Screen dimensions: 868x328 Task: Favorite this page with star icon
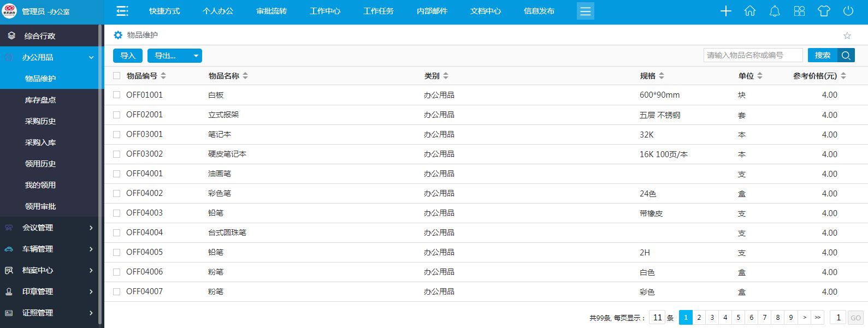coord(847,35)
